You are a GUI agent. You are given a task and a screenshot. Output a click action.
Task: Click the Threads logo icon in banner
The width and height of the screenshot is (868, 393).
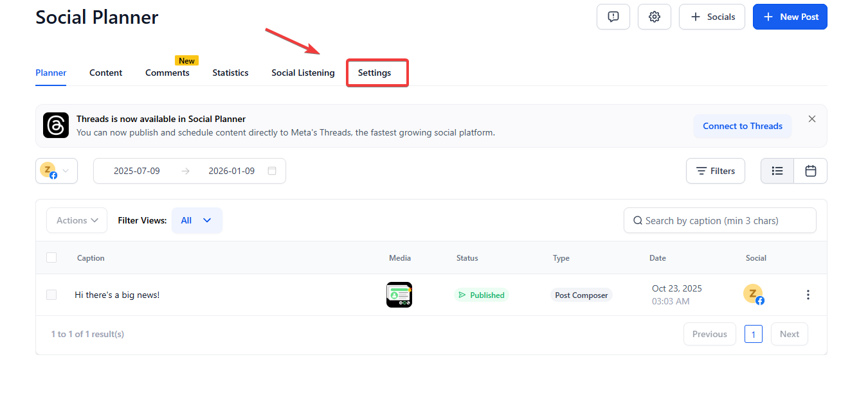56,125
